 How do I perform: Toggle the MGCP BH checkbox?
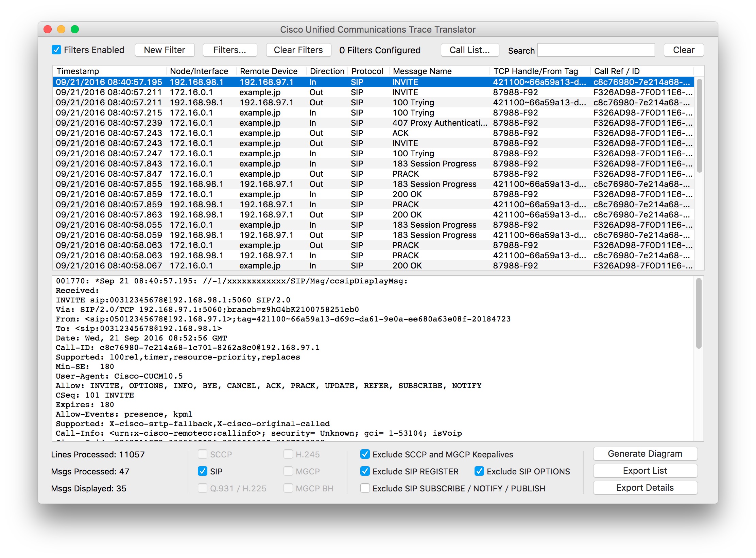288,488
